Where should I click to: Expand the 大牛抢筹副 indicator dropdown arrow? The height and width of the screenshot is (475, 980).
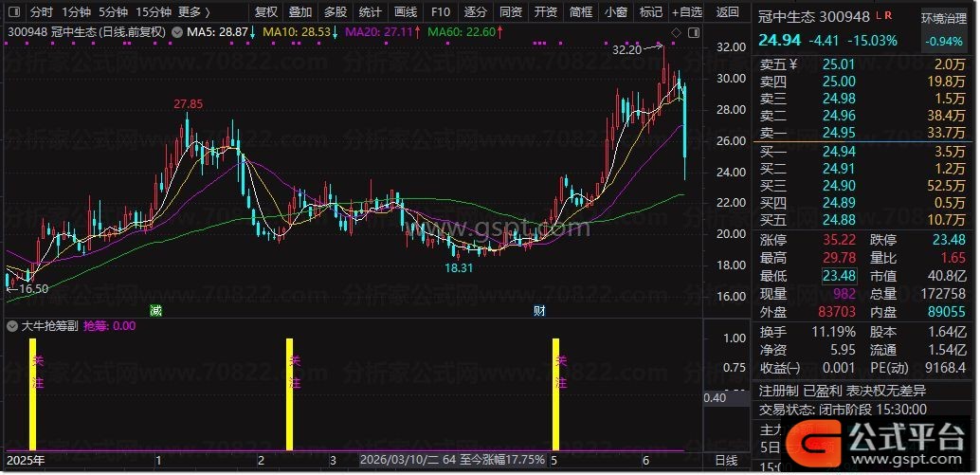[x=13, y=325]
